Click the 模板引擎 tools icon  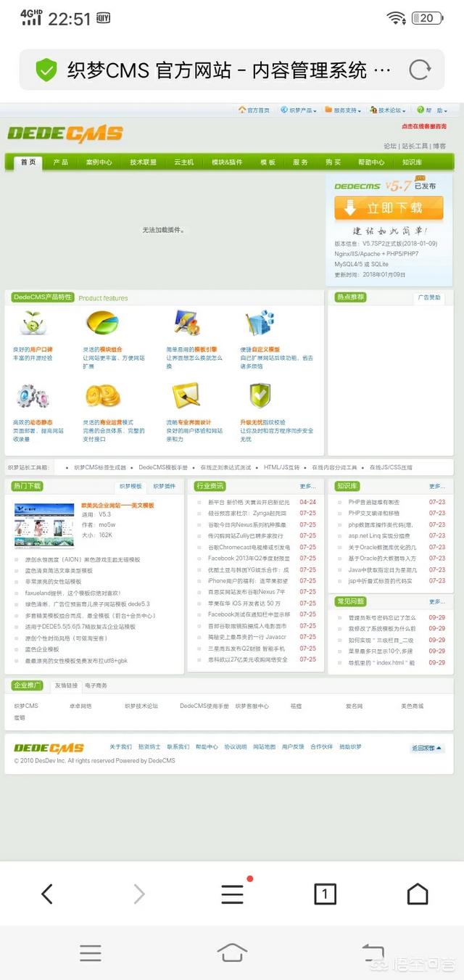(186, 323)
